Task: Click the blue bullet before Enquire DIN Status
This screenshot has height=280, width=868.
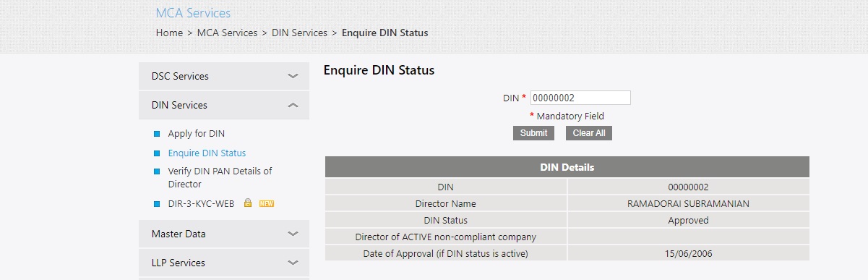Action: pyautogui.click(x=156, y=153)
